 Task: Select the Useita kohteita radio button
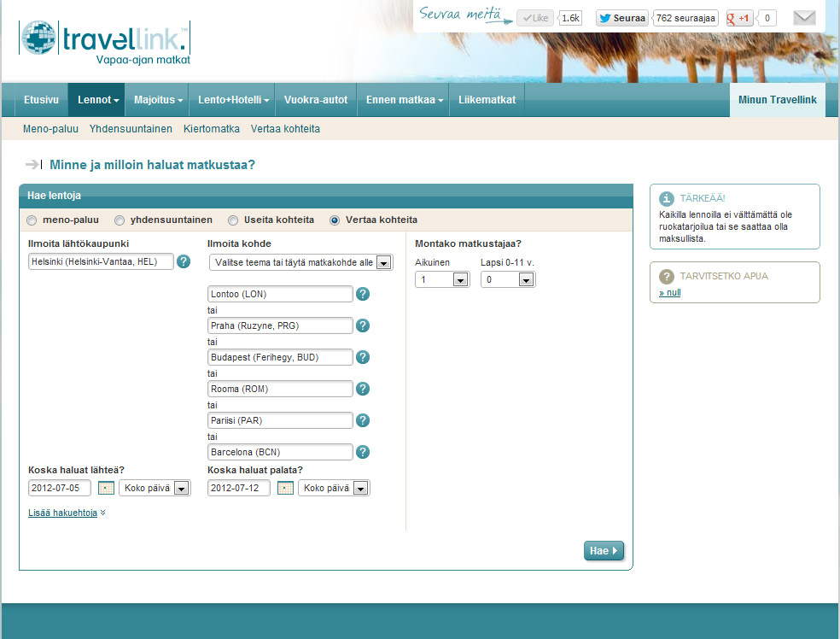(x=233, y=220)
